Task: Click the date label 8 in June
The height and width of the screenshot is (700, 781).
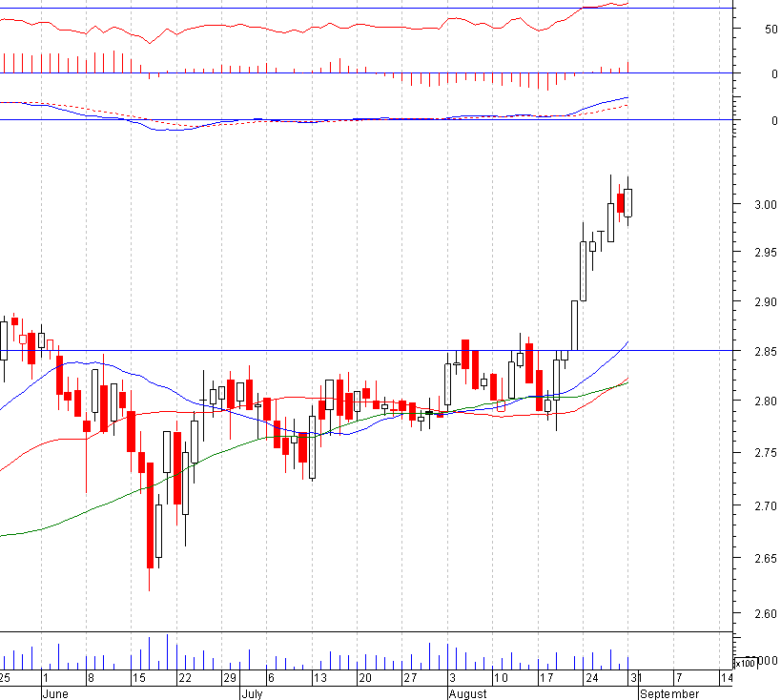Action: click(x=91, y=677)
